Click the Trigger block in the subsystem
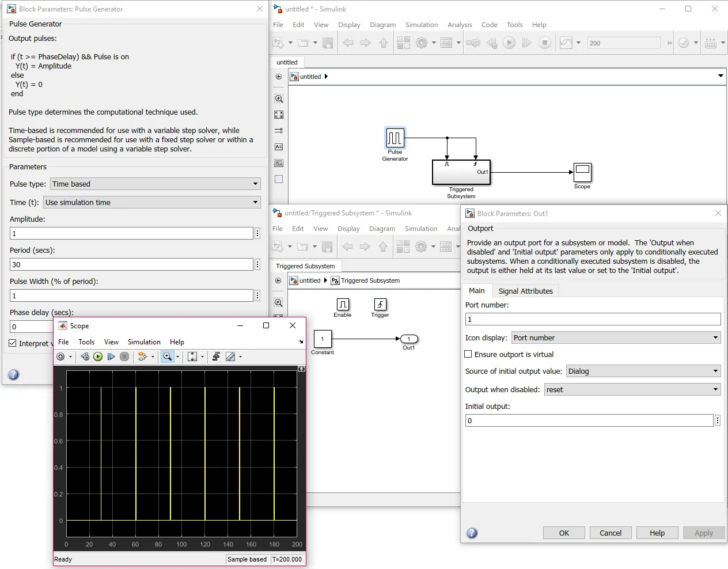The height and width of the screenshot is (569, 728). point(380,304)
